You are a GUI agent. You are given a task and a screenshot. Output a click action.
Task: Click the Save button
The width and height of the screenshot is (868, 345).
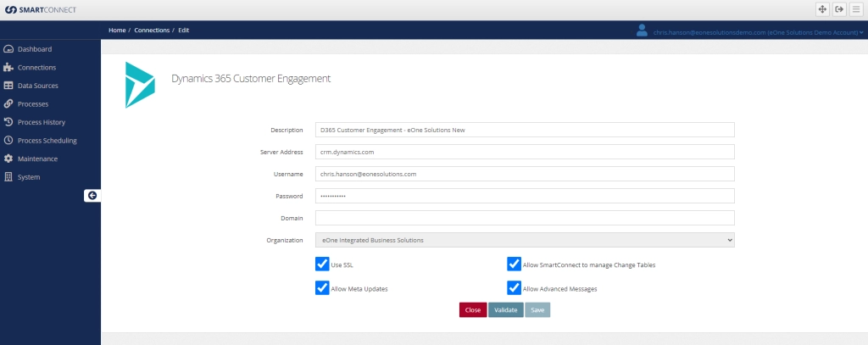537,310
